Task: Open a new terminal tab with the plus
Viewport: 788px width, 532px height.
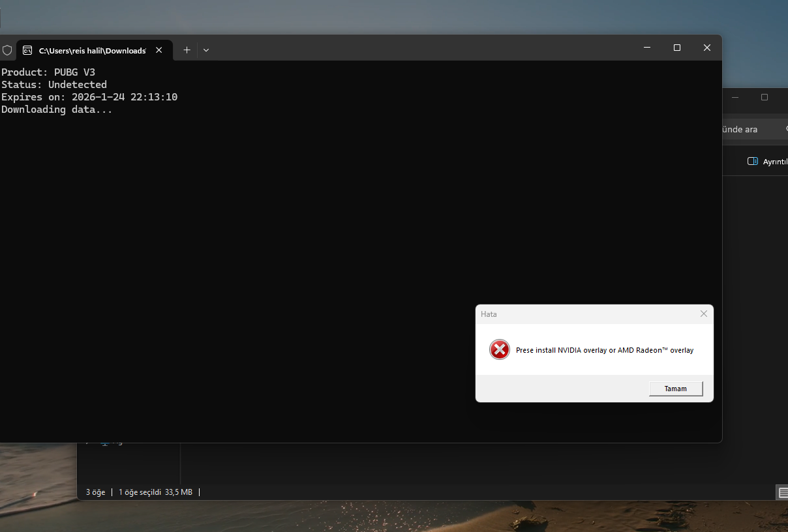Action: 187,50
